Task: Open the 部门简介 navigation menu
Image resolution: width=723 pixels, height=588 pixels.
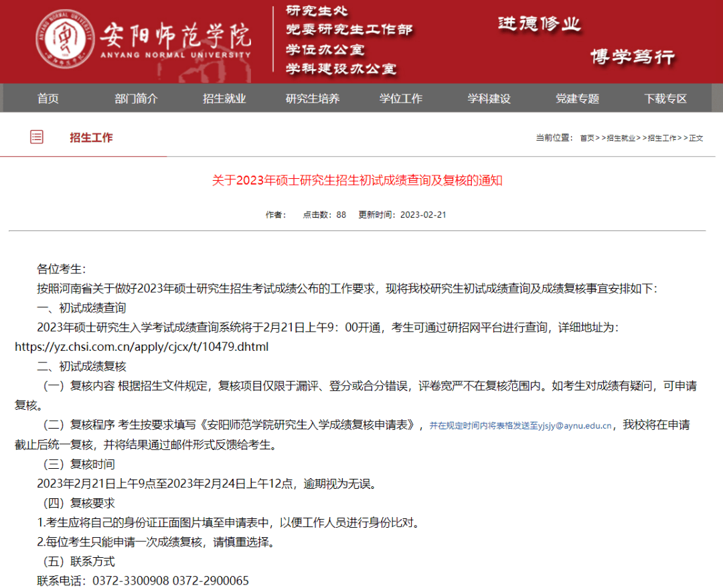Action: (x=136, y=98)
